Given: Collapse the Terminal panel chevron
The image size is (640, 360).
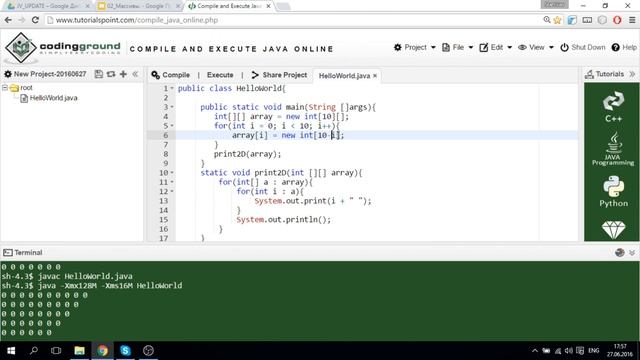Looking at the screenshot, I should tap(632, 253).
